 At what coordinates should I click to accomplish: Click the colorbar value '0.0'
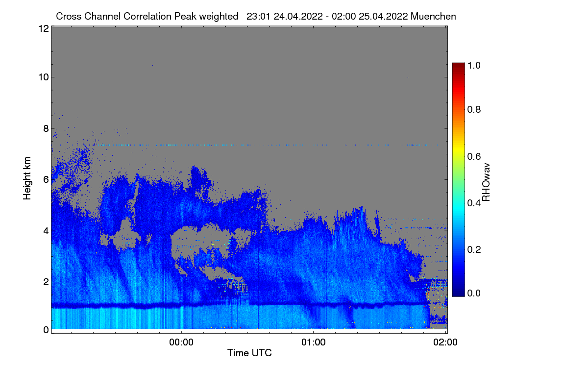click(473, 293)
